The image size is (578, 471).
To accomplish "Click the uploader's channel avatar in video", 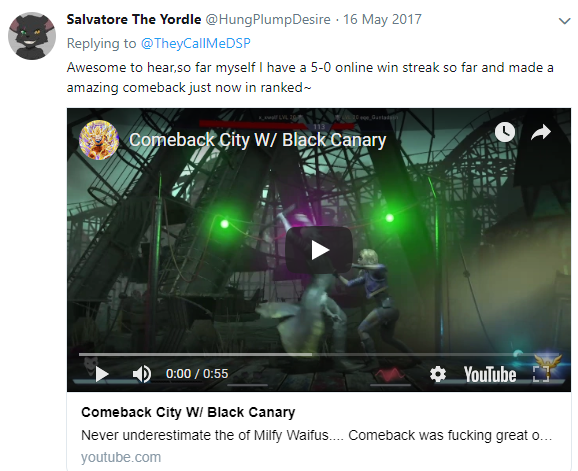I will coord(99,140).
